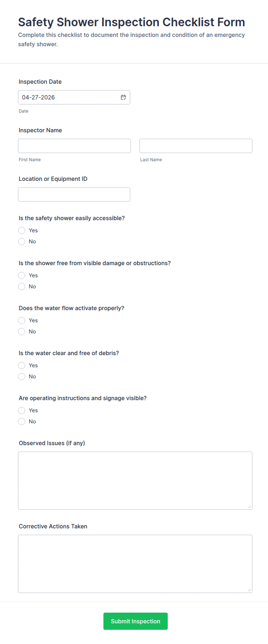Select No for shower easily accessible
This screenshot has height=644, width=268.
tap(22, 242)
